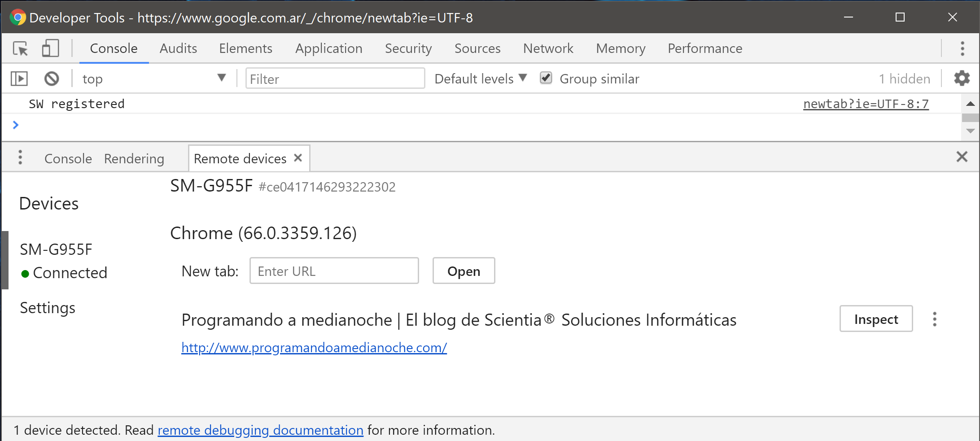Screen dimensions: 980x441
Task: Close the bottom drawer panel
Action: tap(962, 157)
